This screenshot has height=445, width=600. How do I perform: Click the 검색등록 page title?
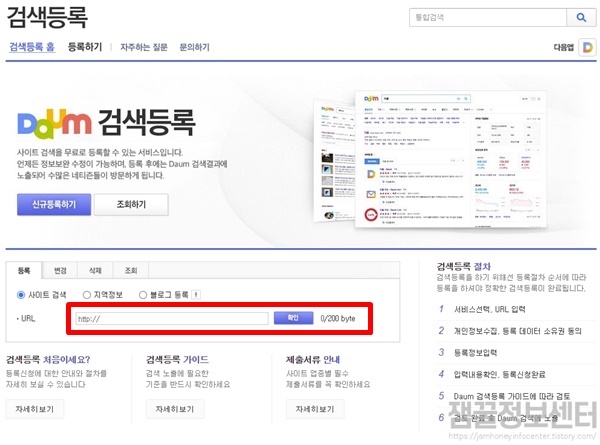[47, 17]
